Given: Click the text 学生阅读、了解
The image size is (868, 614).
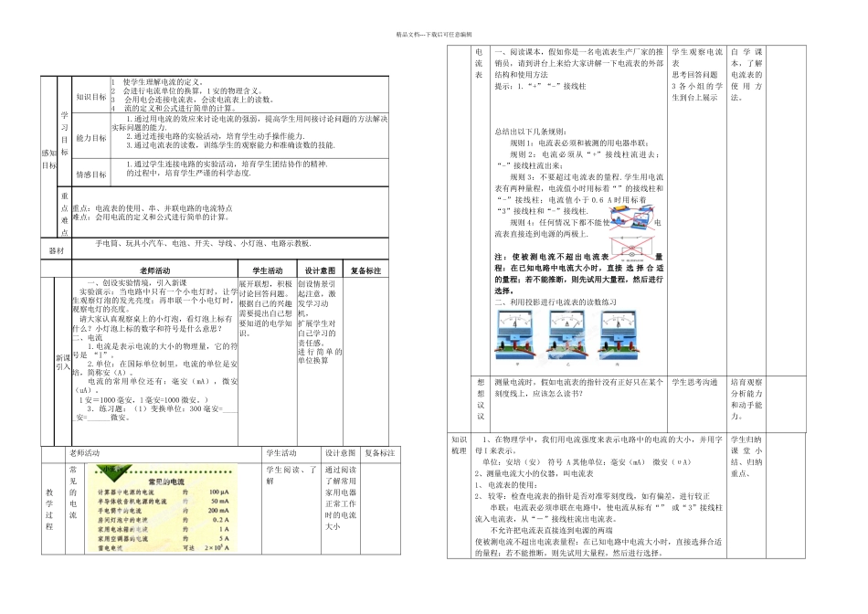Looking at the screenshot, I should click(291, 475).
